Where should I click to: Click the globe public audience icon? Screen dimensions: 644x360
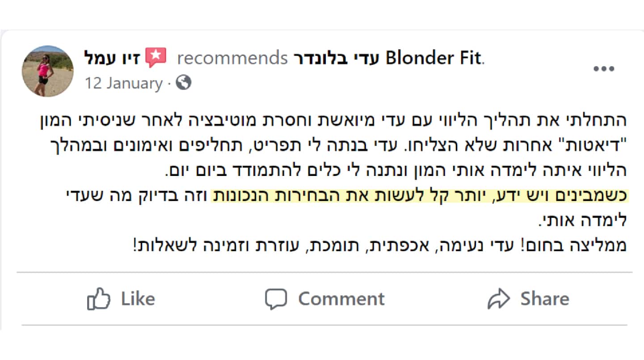tap(183, 83)
